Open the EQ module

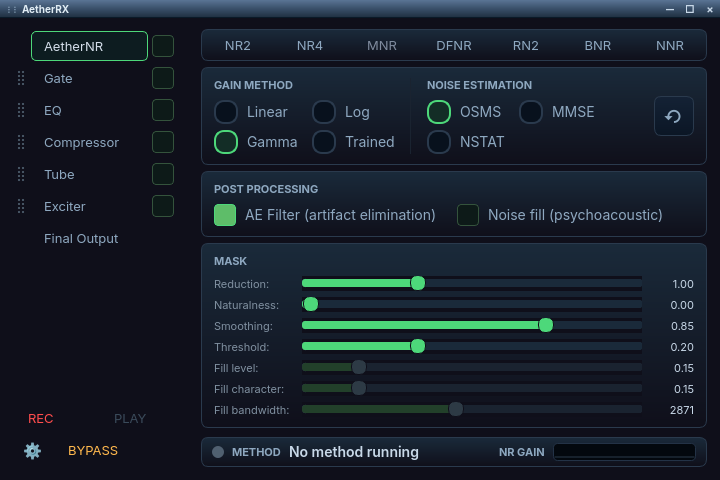click(53, 111)
